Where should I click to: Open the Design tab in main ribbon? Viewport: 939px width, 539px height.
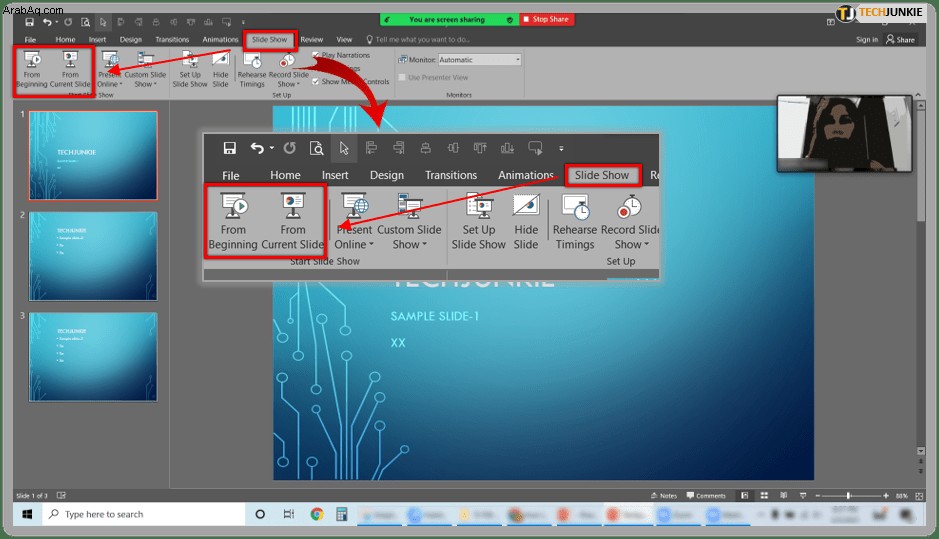click(131, 40)
